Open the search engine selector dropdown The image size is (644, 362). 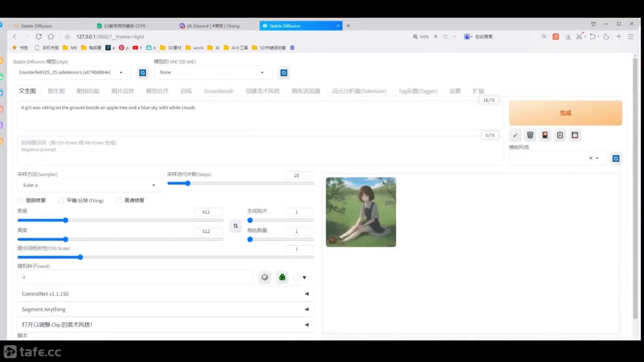point(468,37)
